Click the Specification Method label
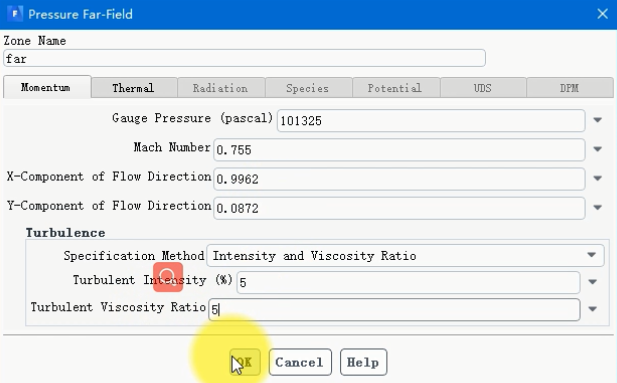617x383 pixels. coord(134,256)
